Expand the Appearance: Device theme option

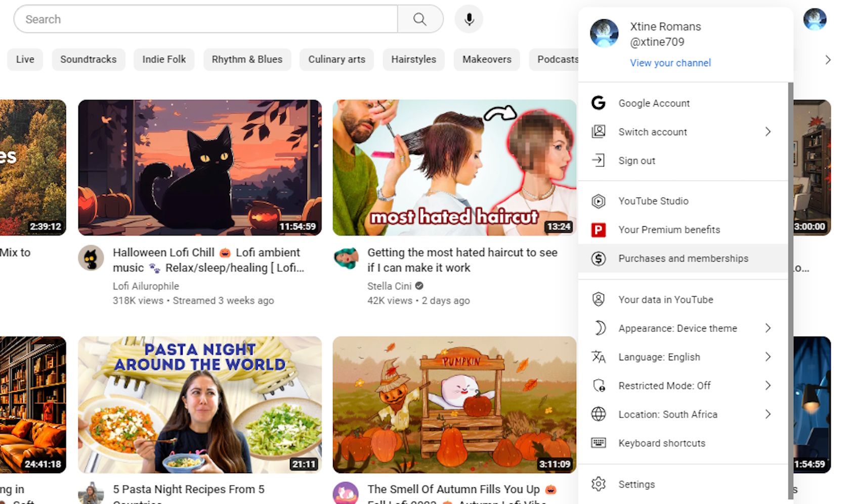click(x=768, y=328)
